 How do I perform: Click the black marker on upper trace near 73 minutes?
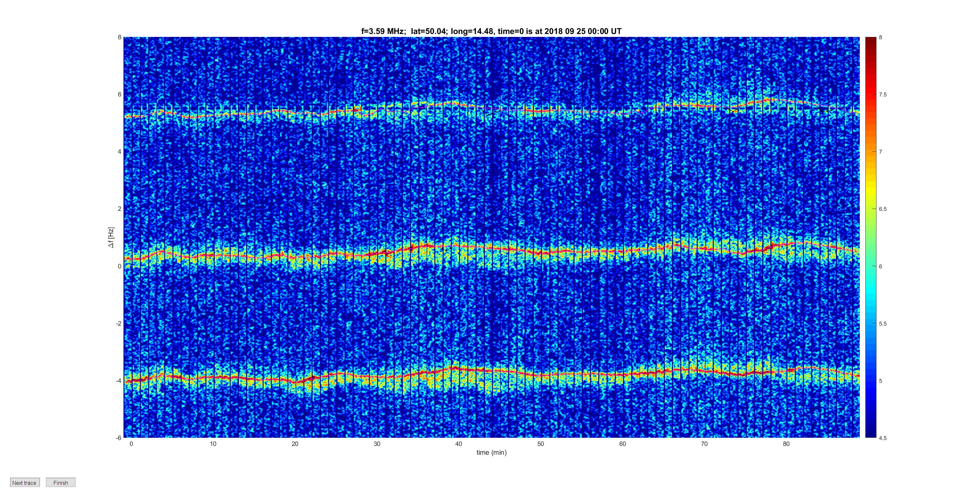pos(733,110)
